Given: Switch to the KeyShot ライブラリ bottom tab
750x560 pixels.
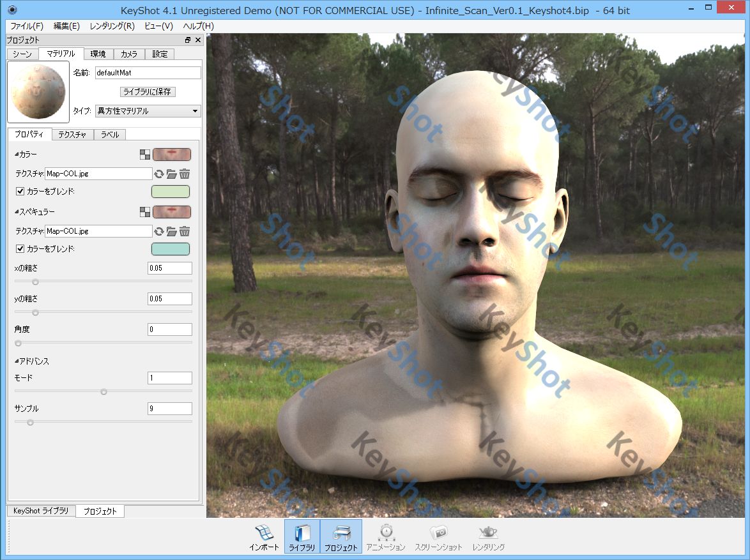Looking at the screenshot, I should tap(41, 511).
